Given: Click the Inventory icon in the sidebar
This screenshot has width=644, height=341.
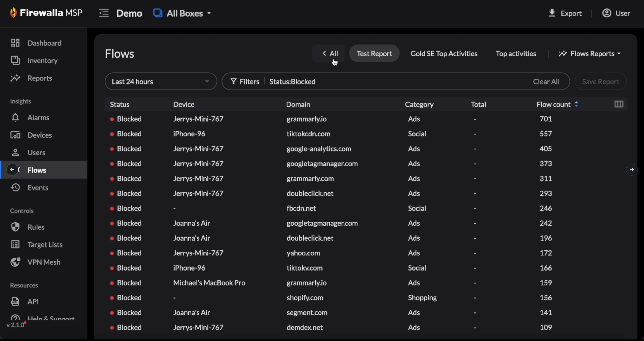Looking at the screenshot, I should tap(15, 60).
